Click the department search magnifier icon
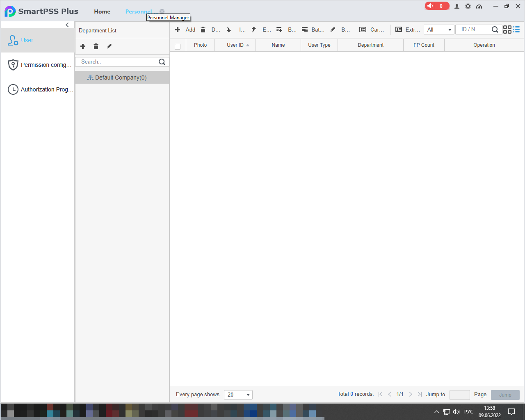The height and width of the screenshot is (420, 525). tap(162, 62)
